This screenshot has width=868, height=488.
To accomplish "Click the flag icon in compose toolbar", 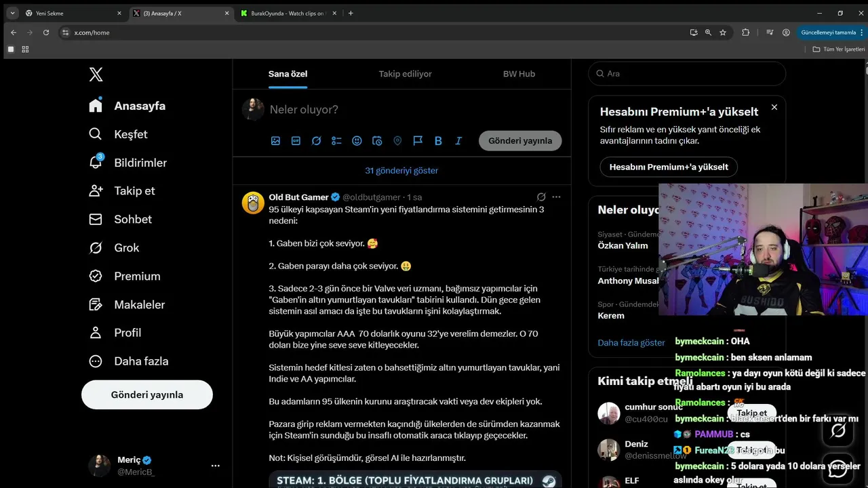I will pos(418,141).
